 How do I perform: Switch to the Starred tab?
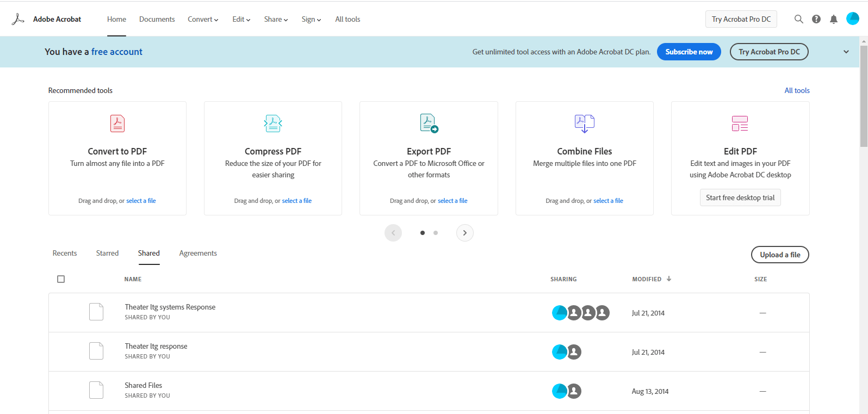107,253
